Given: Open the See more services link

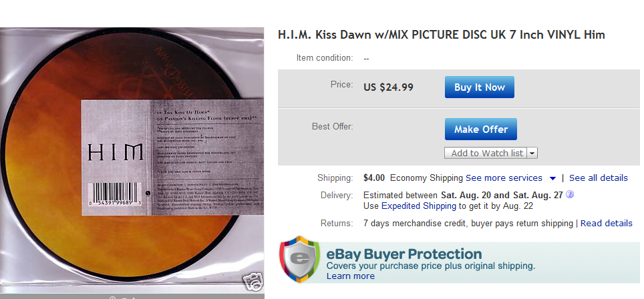Looking at the screenshot, I should (504, 178).
